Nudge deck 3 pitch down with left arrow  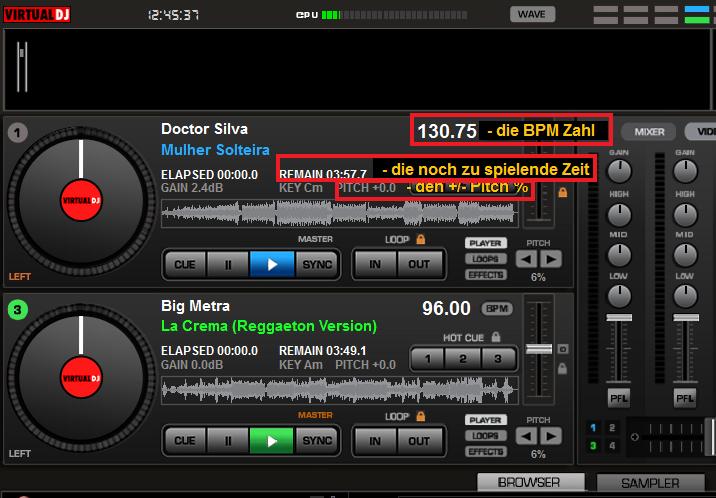point(526,436)
